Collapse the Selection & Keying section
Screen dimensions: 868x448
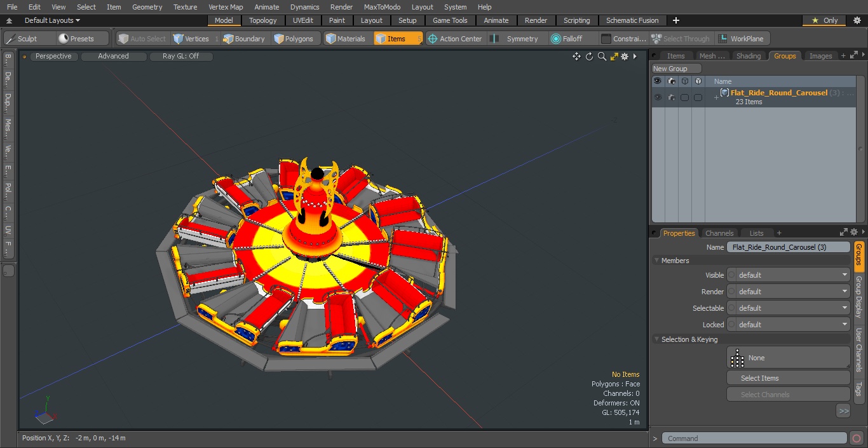(656, 339)
